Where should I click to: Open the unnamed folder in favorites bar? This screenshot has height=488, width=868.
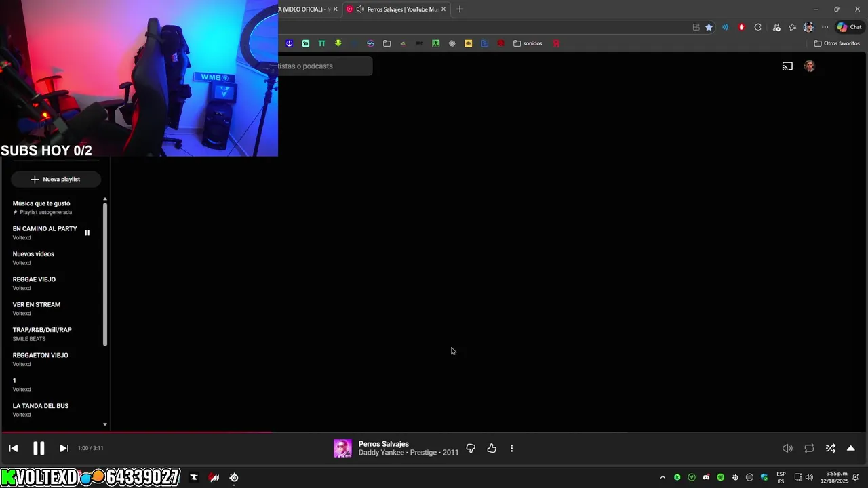[387, 43]
